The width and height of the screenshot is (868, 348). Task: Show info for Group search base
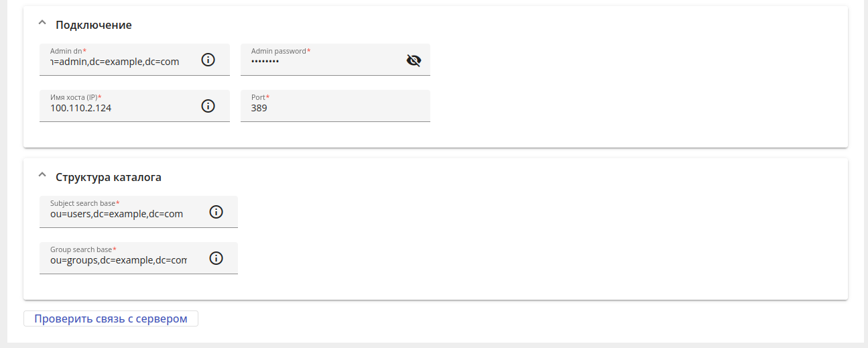click(216, 258)
